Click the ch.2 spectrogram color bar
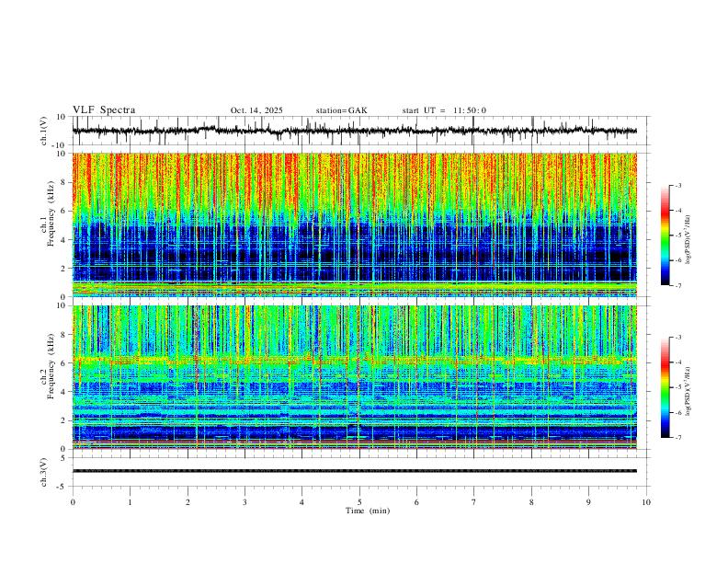Image resolution: width=728 pixels, height=563 pixels. coord(665,387)
